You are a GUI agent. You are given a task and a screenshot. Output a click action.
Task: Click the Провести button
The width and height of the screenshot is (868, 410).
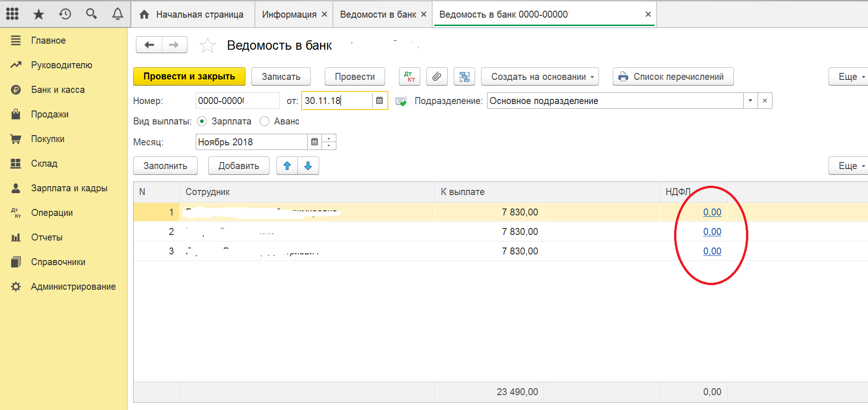355,77
